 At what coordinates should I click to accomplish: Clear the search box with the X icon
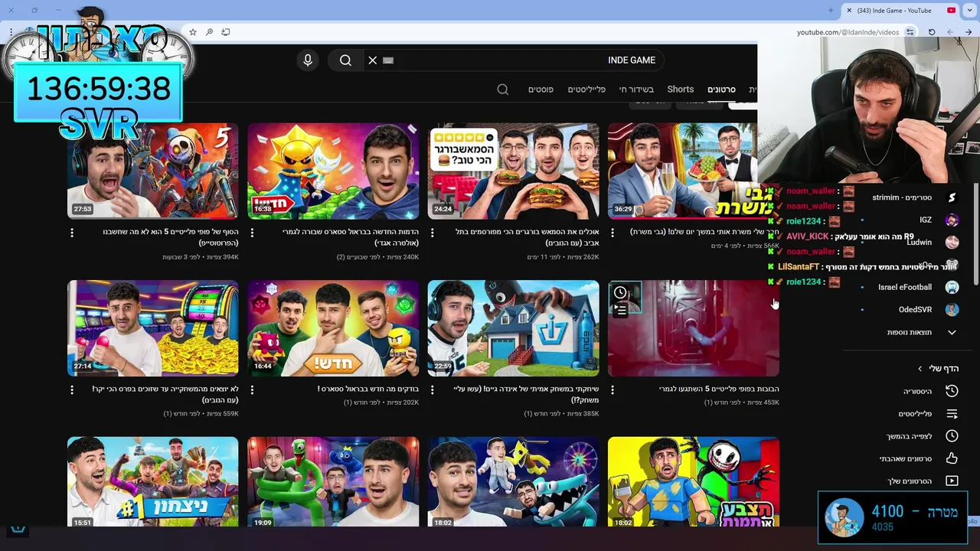pyautogui.click(x=373, y=60)
